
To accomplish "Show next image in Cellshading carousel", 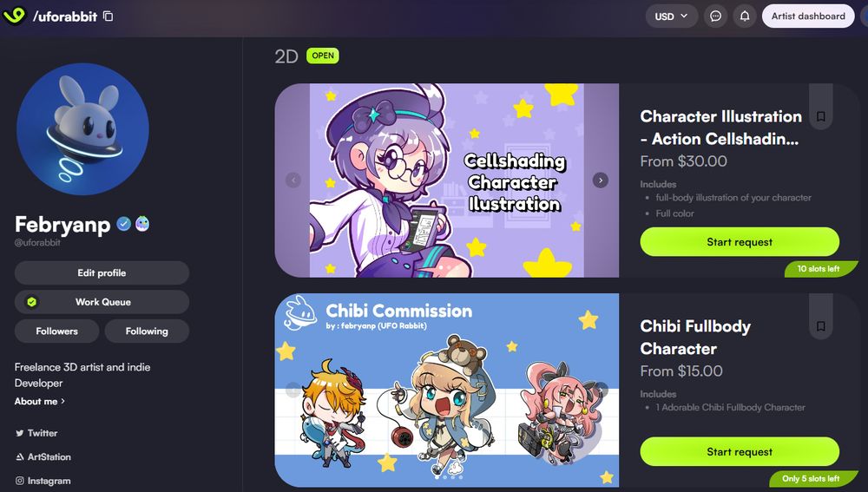I will coord(600,180).
